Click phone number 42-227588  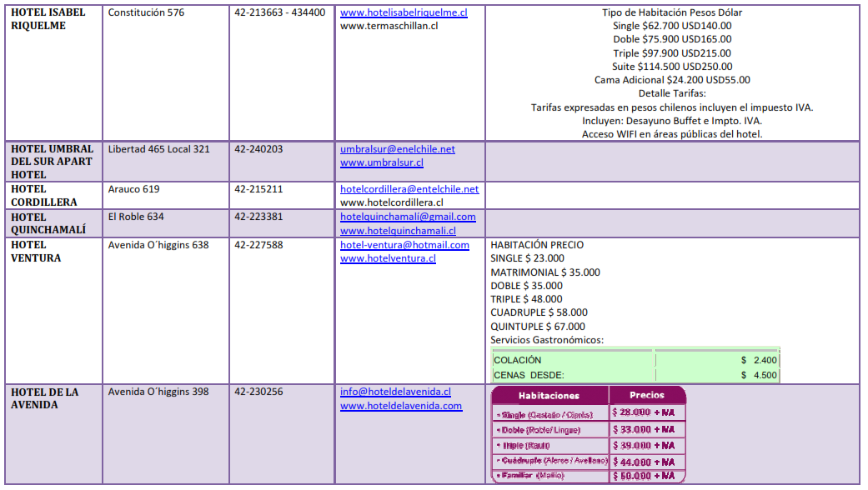click(258, 244)
